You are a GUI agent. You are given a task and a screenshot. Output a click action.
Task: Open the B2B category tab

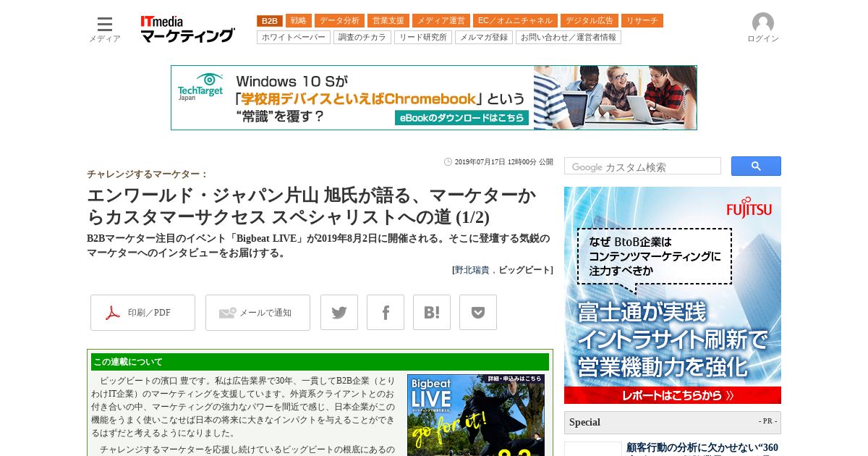tap(270, 21)
